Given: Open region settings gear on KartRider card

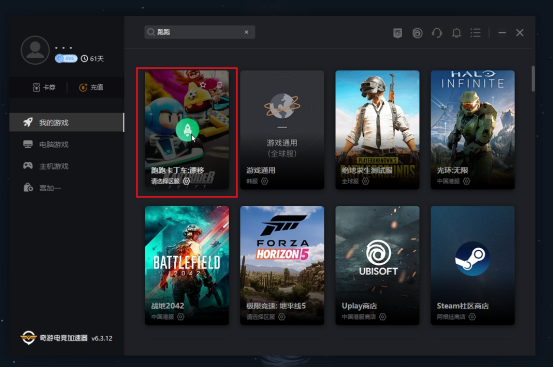Looking at the screenshot, I should coord(186,181).
